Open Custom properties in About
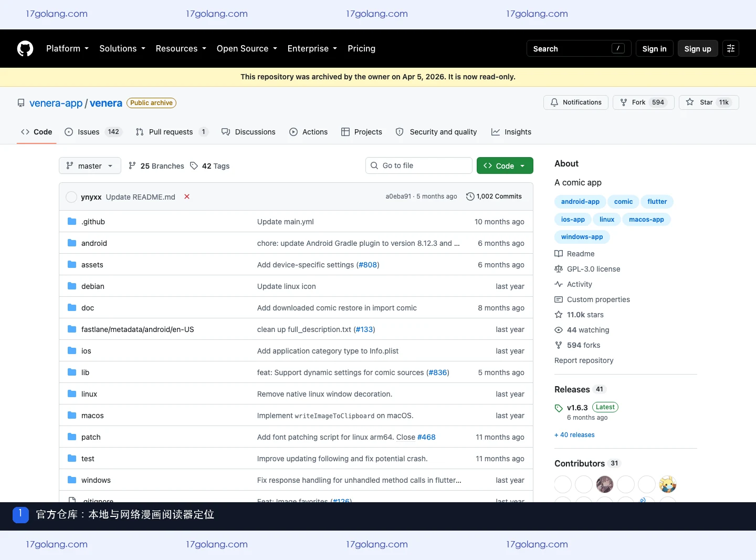The width and height of the screenshot is (756, 560). coord(592,299)
